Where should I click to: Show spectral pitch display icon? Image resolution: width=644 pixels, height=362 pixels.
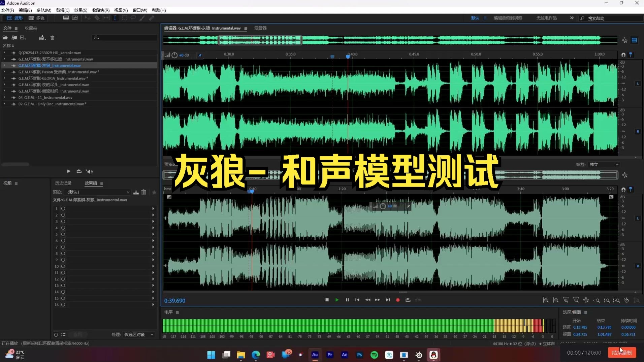75,18
